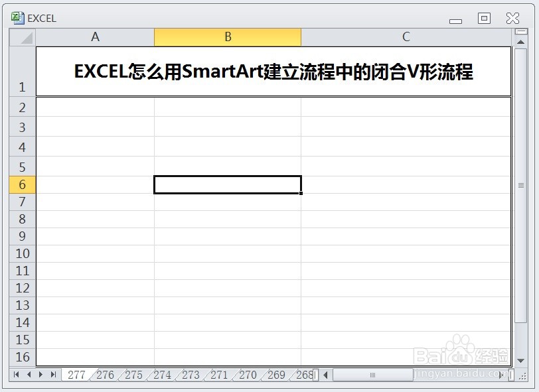This screenshot has height=392, width=539.
Task: Select row 3 header
Action: pyautogui.click(x=23, y=127)
